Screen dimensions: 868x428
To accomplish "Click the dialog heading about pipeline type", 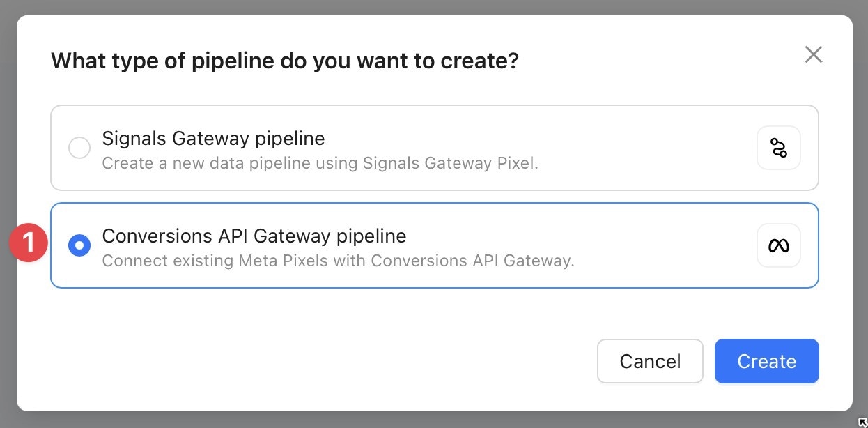I will point(284,61).
